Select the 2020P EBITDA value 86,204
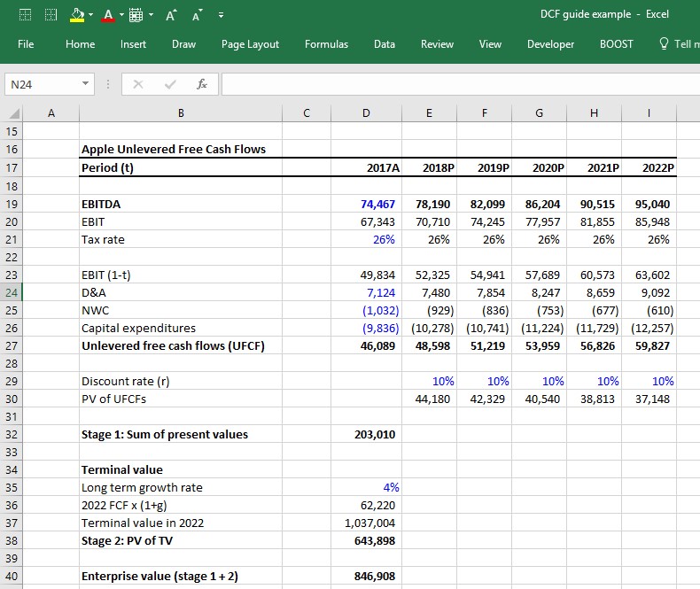 (539, 204)
